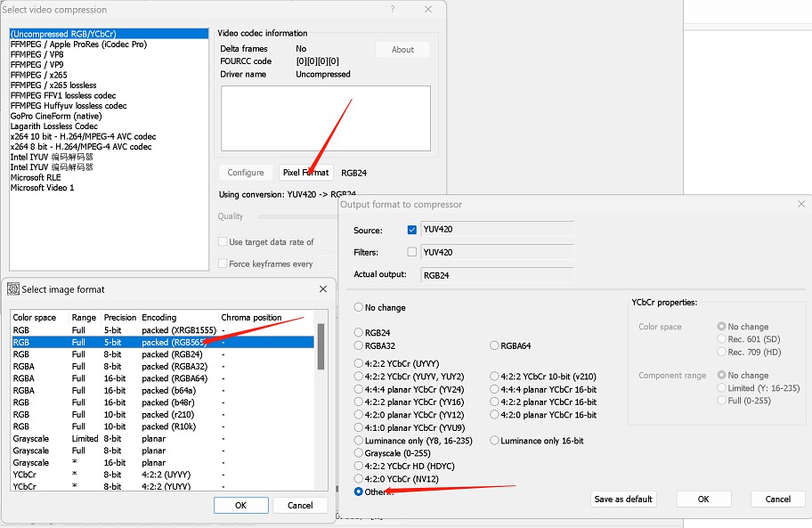
Task: Select FFMPEG / x265 lossless codec
Action: coord(53,85)
